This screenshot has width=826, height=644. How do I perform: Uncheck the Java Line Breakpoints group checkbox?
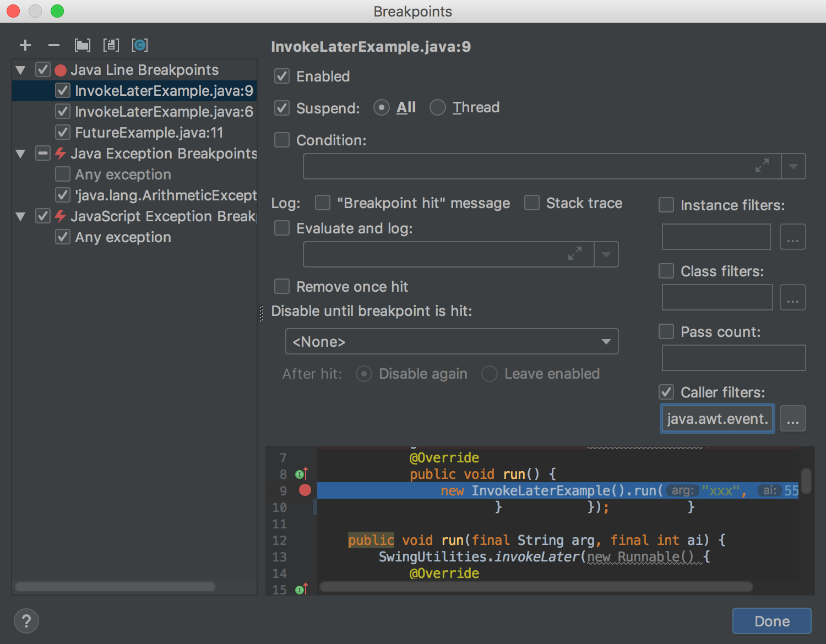[x=43, y=69]
